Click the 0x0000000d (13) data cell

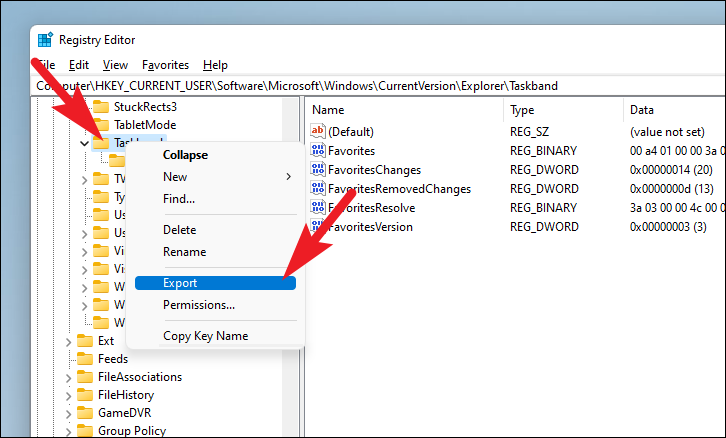pos(671,189)
